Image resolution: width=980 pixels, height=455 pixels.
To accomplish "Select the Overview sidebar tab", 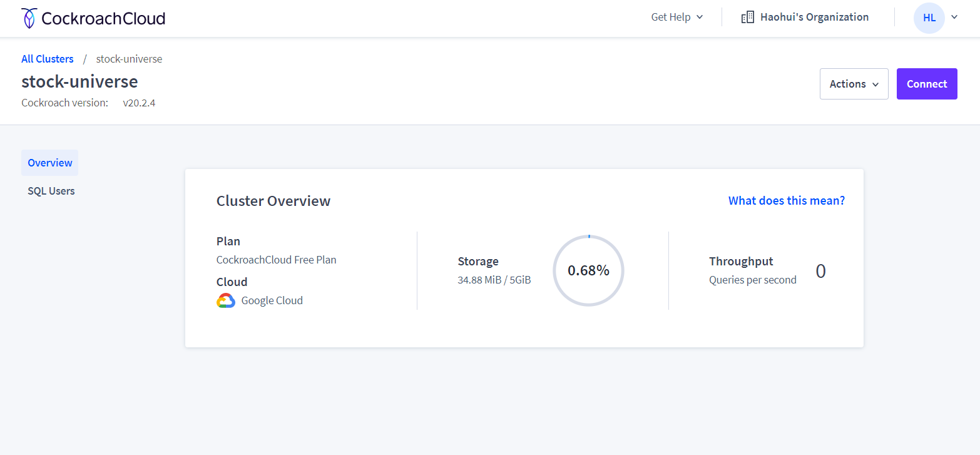I will pyautogui.click(x=49, y=163).
